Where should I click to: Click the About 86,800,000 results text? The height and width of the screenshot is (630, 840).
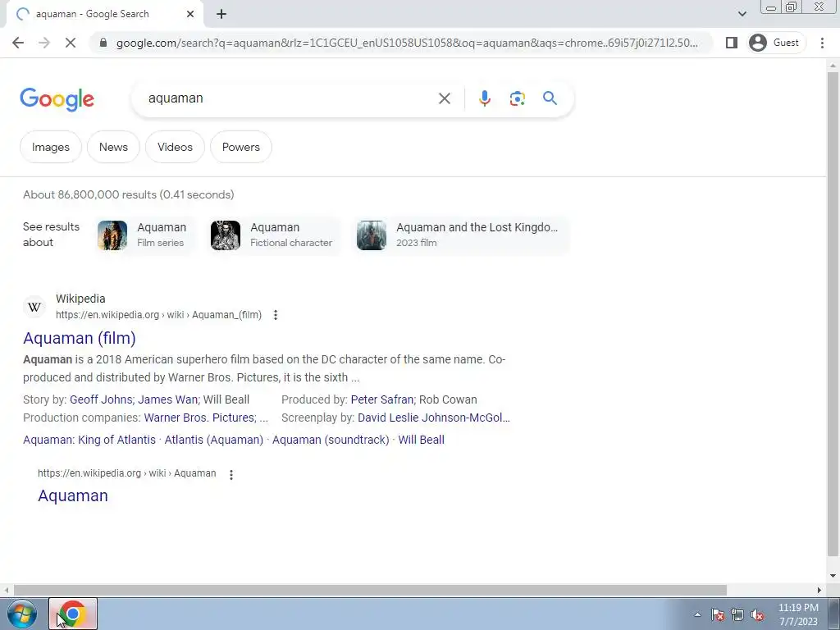129,194
